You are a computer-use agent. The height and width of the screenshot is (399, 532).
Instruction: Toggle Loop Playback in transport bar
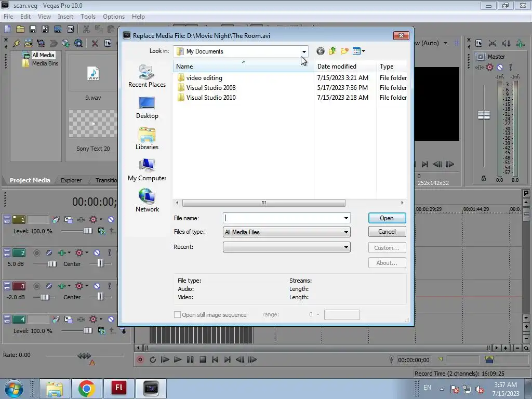pos(153,360)
